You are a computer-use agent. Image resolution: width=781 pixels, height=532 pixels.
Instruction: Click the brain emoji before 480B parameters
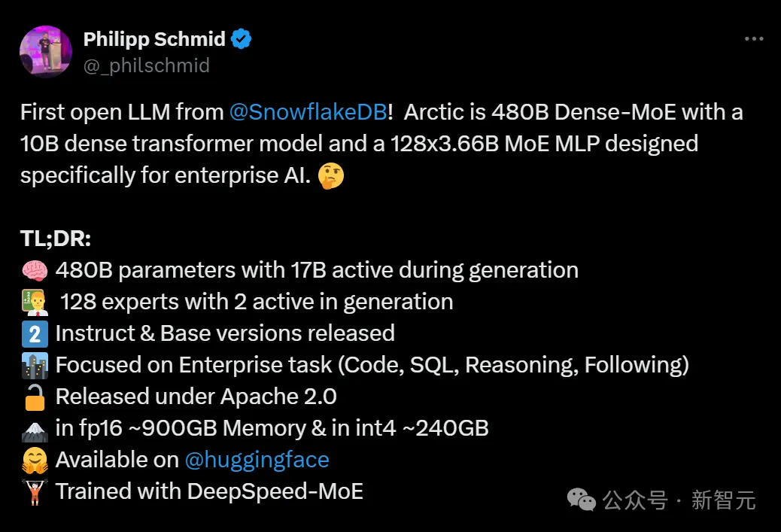pos(35,270)
